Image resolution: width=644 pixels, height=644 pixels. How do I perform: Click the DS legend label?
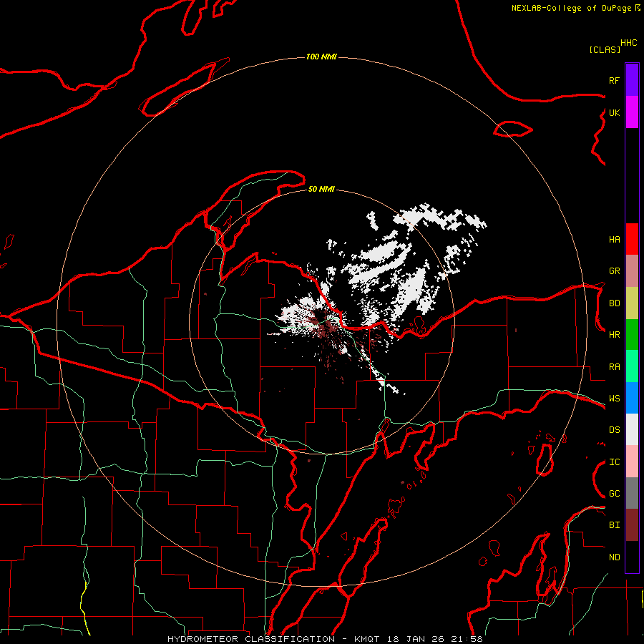point(614,430)
